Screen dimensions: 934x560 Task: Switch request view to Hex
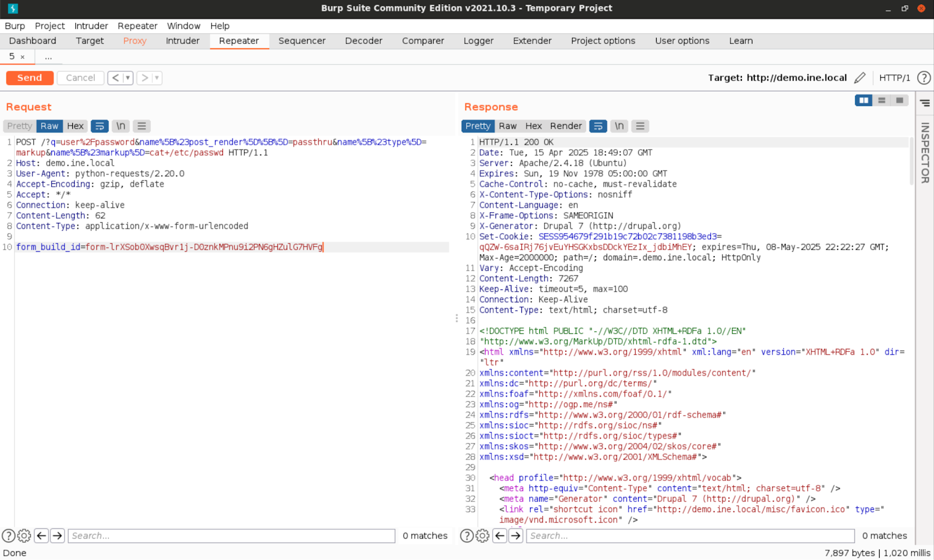click(x=75, y=126)
